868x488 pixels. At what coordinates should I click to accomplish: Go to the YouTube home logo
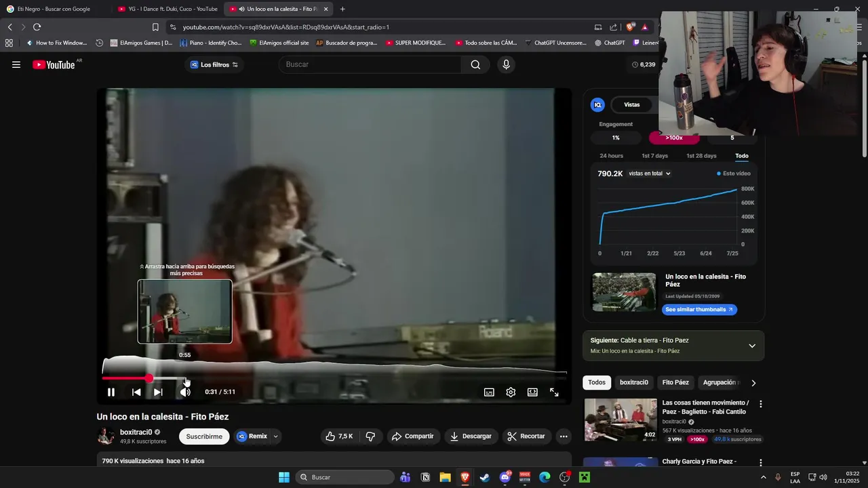coord(54,64)
